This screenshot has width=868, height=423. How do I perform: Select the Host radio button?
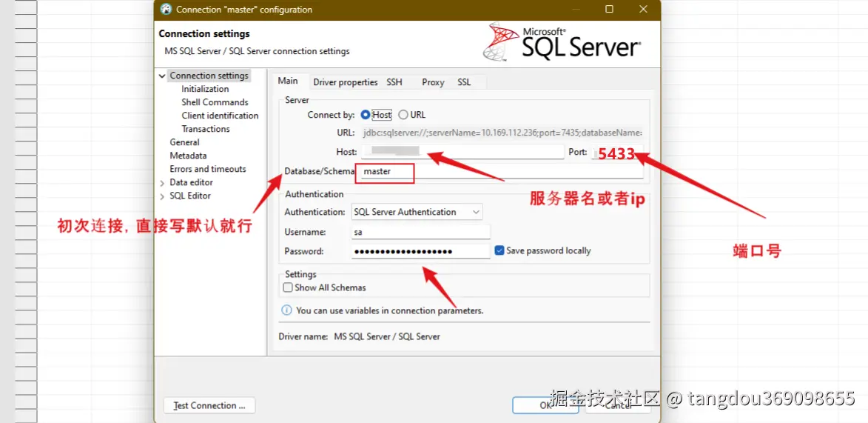click(x=366, y=115)
